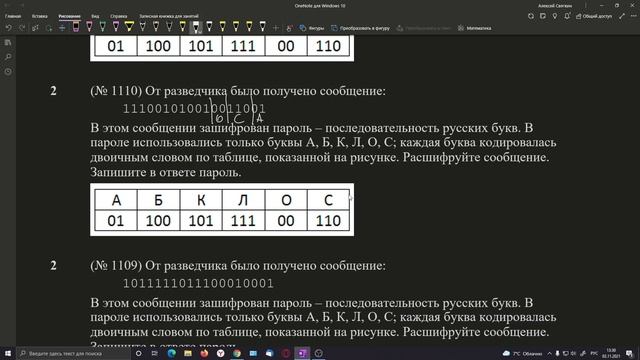Select the purple pen

point(116,27)
